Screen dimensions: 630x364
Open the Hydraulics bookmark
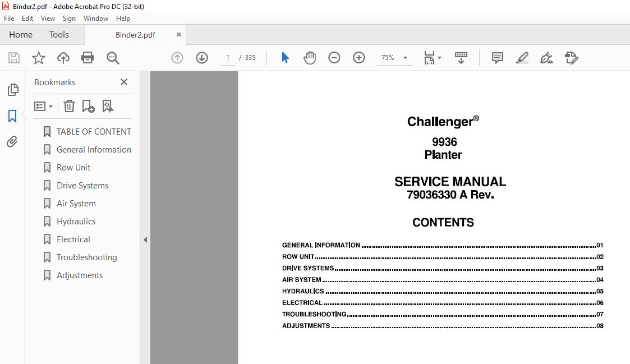[x=76, y=222]
